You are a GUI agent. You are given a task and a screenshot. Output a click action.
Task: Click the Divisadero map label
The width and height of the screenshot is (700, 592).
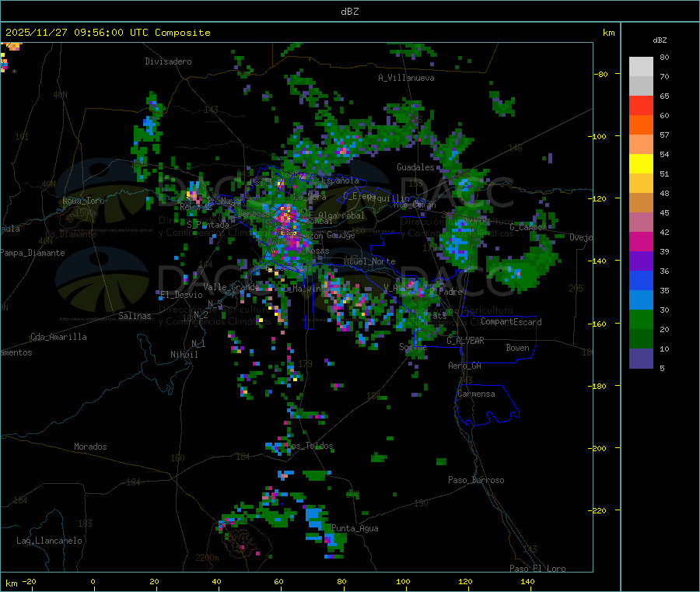tap(168, 61)
